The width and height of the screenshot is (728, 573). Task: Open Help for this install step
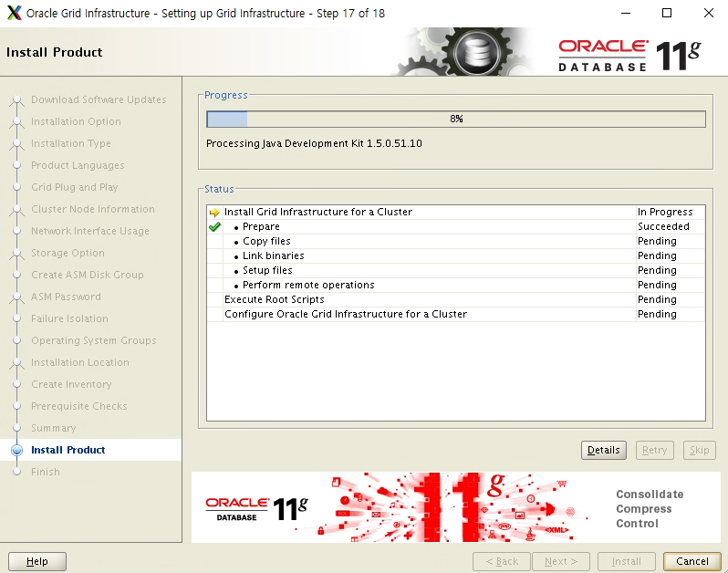37,561
